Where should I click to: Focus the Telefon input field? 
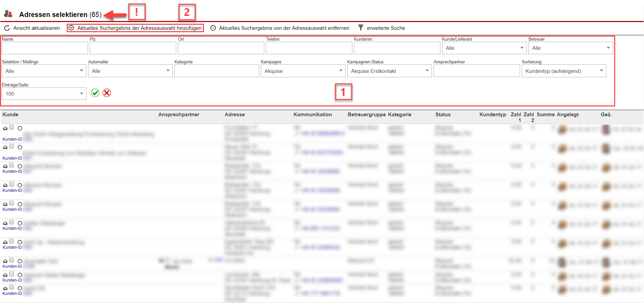pyautogui.click(x=309, y=48)
